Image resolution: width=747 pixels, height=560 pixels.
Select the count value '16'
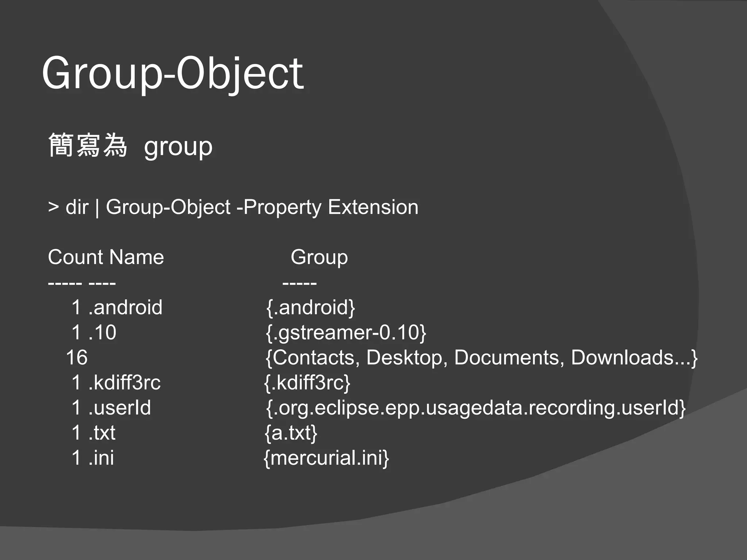click(x=77, y=357)
